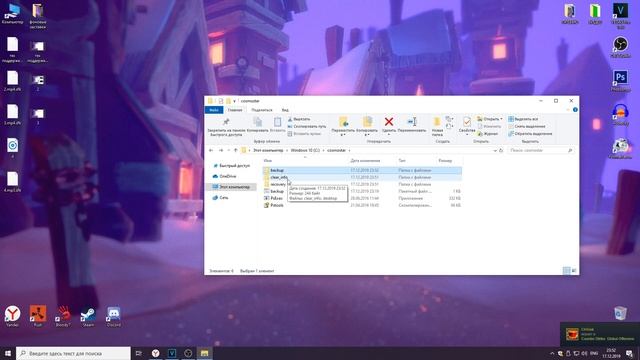This screenshot has width=640, height=360.
Task: Click Paste shortcut in clipboard group
Action: [x=304, y=134]
